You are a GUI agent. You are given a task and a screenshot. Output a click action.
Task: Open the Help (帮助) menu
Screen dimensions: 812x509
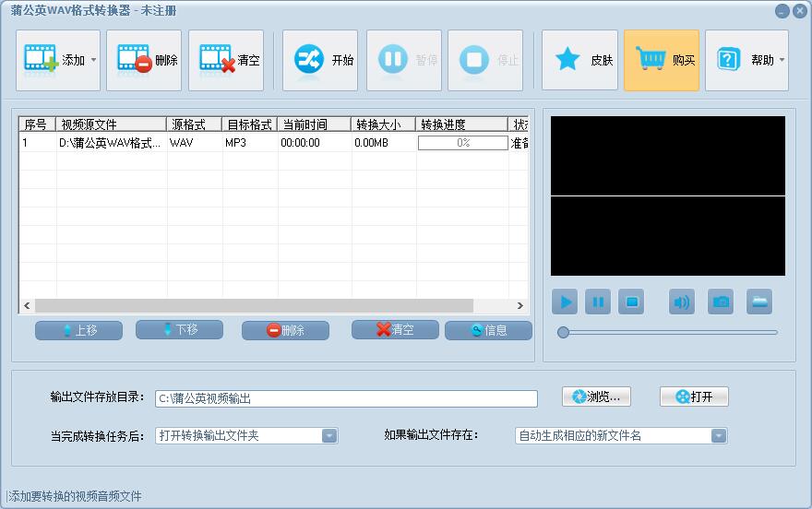pos(746,60)
